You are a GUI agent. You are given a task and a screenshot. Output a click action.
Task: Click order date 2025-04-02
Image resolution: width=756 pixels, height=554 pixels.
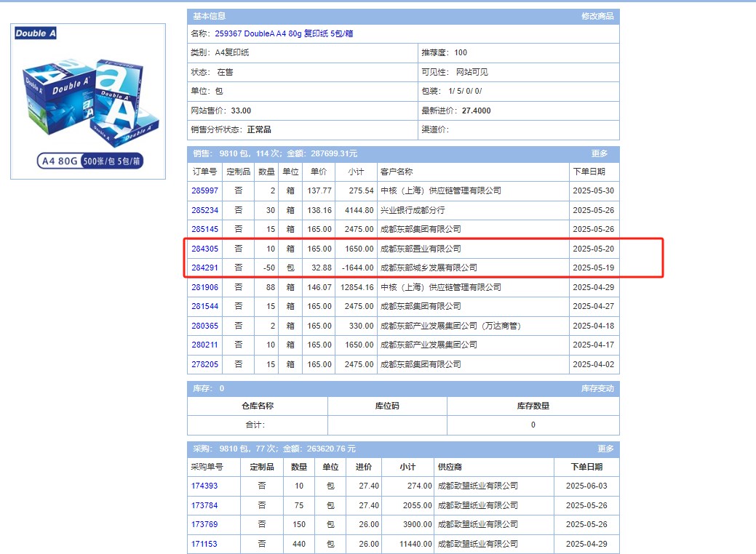tap(594, 364)
